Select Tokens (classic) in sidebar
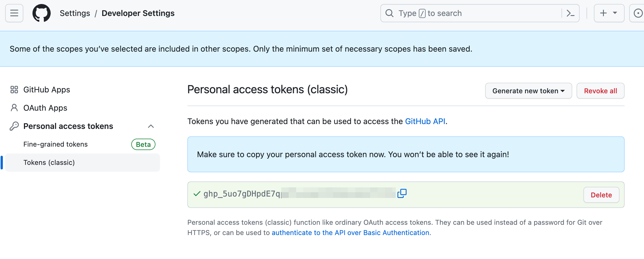The height and width of the screenshot is (259, 644). [x=83, y=163]
